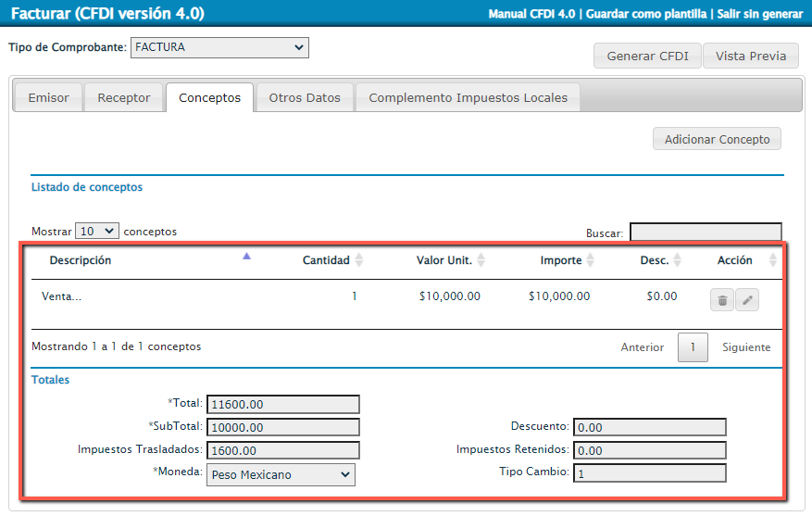Go to the Siguiente page

[x=746, y=347]
